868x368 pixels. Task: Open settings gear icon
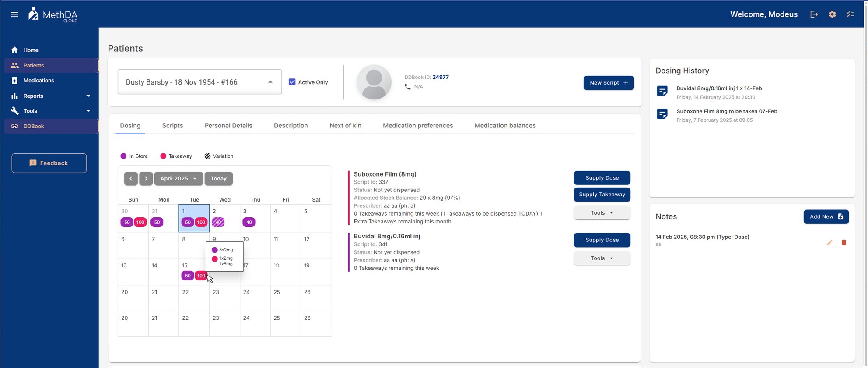click(832, 14)
